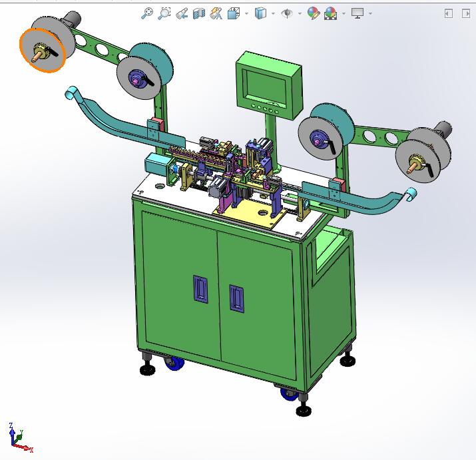Click the left-pointing panel collapse arrow
The height and width of the screenshot is (460, 476).
(x=449, y=14)
